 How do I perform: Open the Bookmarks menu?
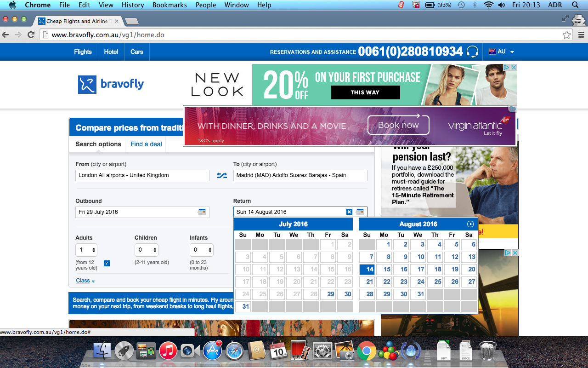(170, 5)
